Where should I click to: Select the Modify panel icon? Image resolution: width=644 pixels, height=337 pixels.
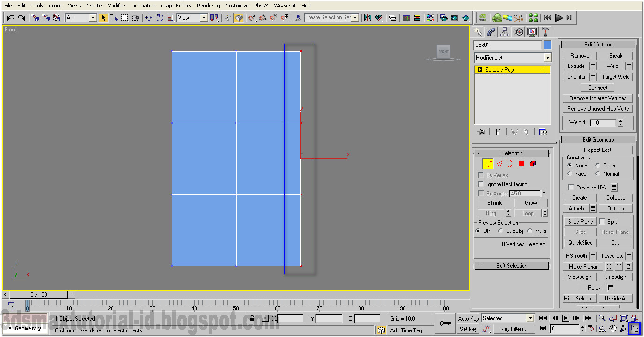pos(490,32)
